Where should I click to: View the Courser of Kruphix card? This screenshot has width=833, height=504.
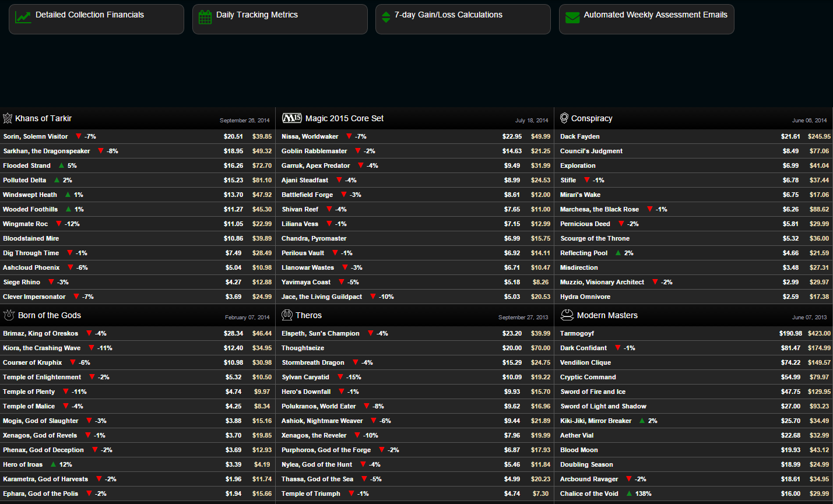33,362
